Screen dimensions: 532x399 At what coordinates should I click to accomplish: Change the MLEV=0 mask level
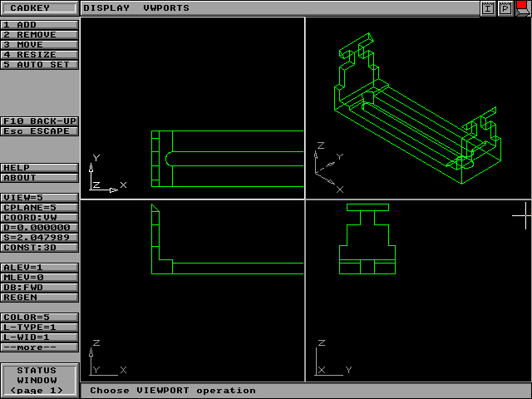pyautogui.click(x=40, y=278)
